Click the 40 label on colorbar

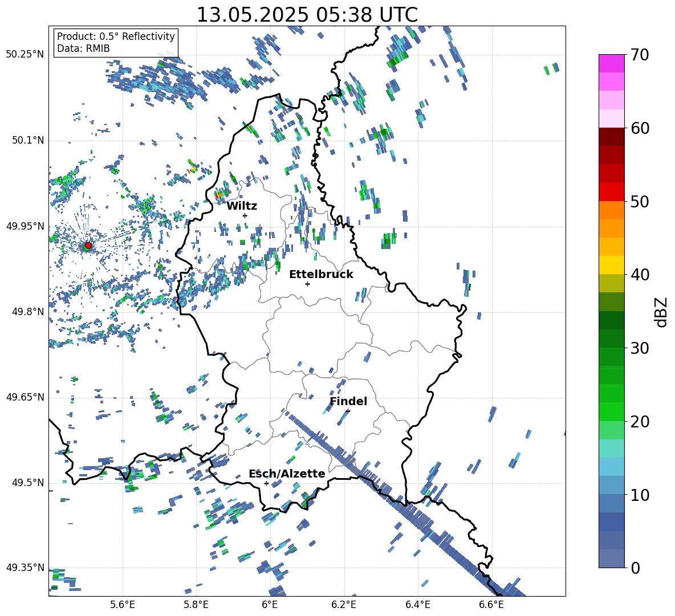click(x=640, y=275)
